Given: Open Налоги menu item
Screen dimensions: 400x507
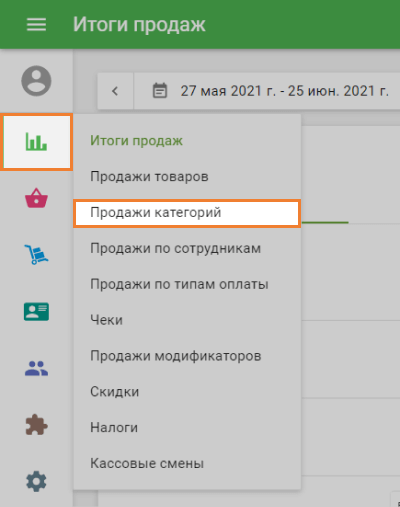Looking at the screenshot, I should pos(187,428).
